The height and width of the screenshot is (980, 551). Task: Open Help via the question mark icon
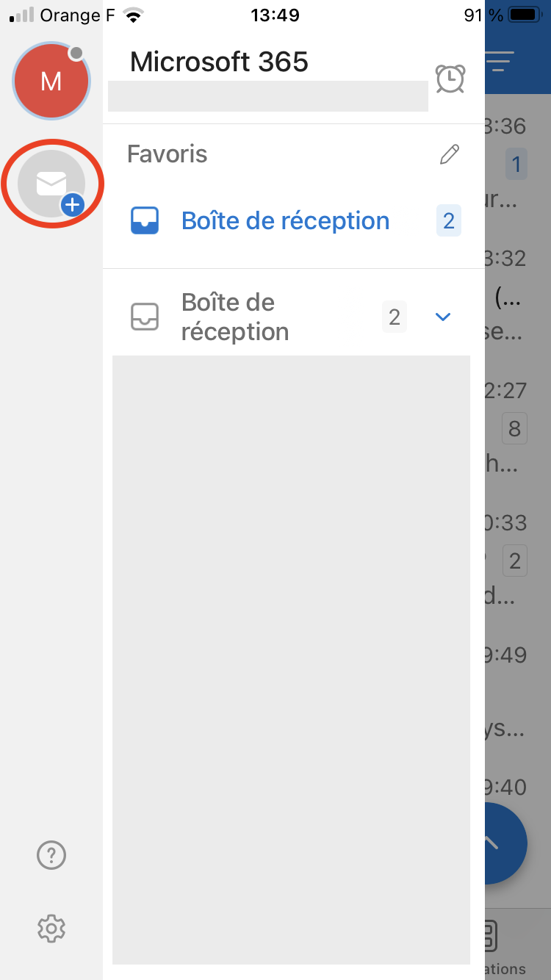point(51,854)
